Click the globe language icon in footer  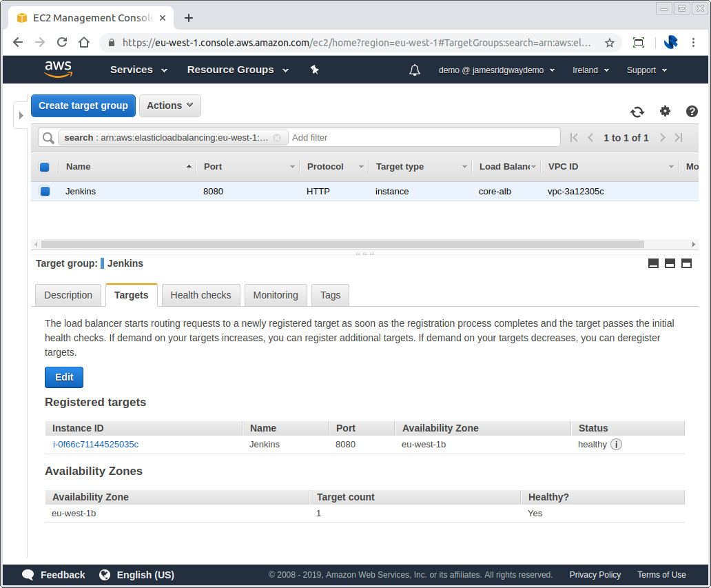105,575
